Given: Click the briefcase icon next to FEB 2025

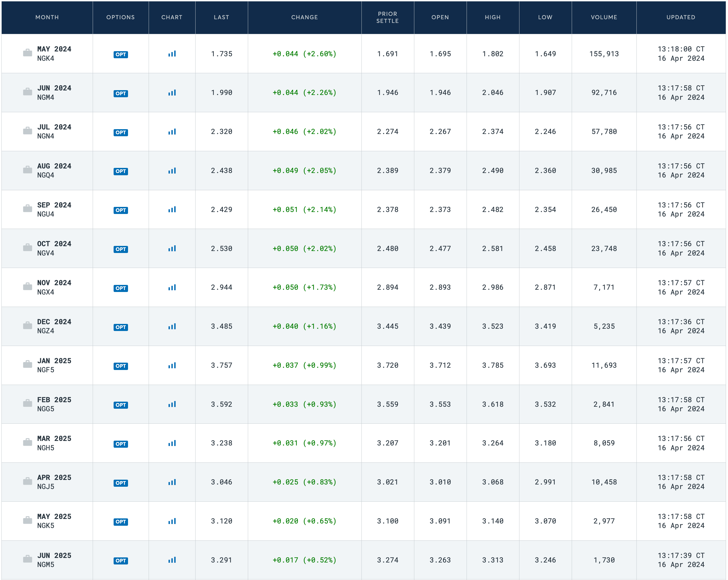Looking at the screenshot, I should tap(27, 403).
